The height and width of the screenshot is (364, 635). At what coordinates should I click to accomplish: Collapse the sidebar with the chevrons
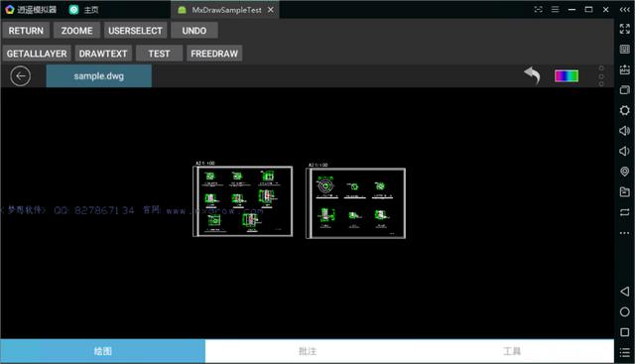pos(624,9)
